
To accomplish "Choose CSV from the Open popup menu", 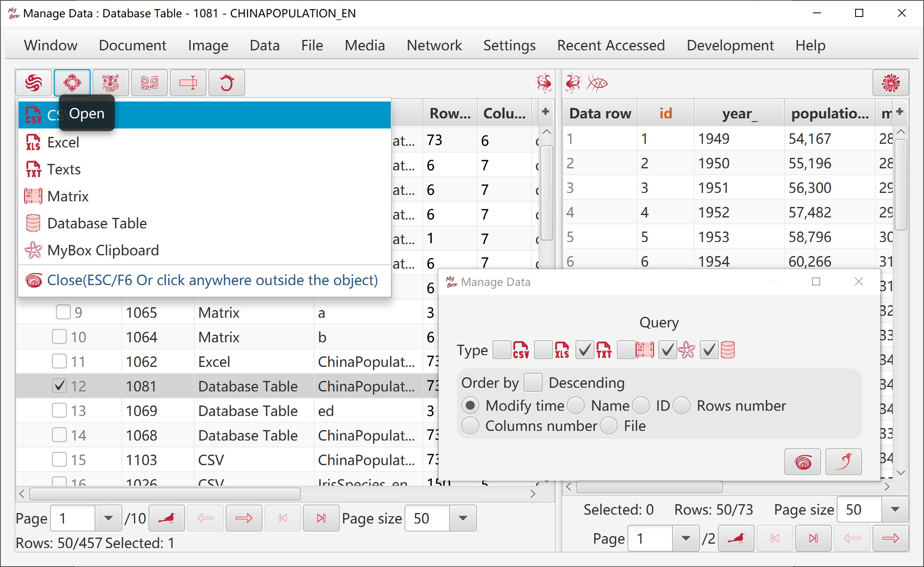I will pos(204,115).
